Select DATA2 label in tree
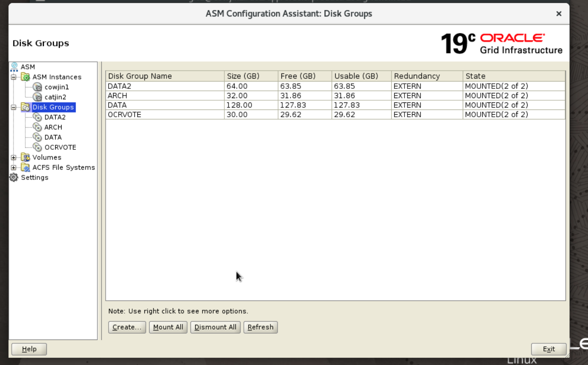Screen dimensions: 588x365 [x=55, y=117]
